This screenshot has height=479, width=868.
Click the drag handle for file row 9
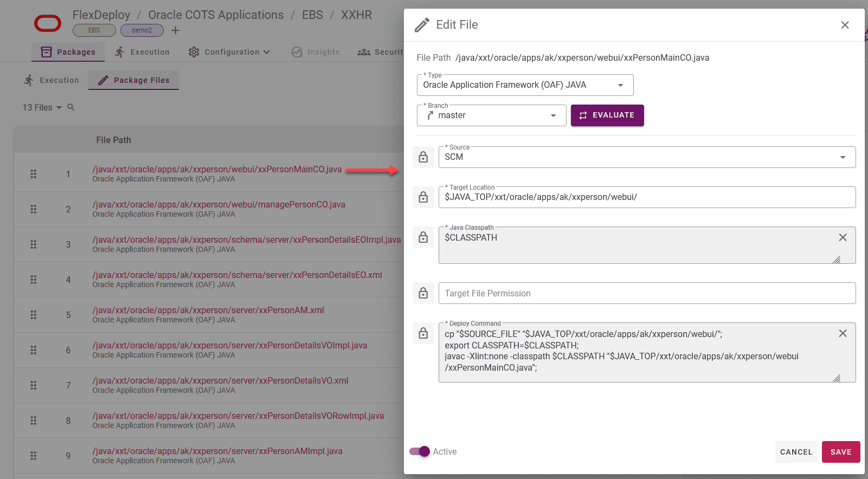[34, 456]
